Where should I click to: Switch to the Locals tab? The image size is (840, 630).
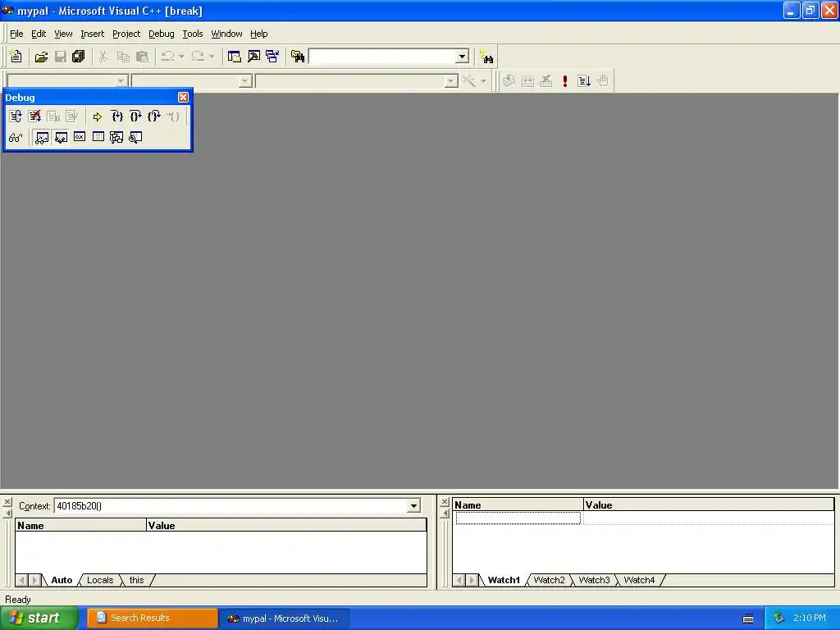(x=100, y=580)
